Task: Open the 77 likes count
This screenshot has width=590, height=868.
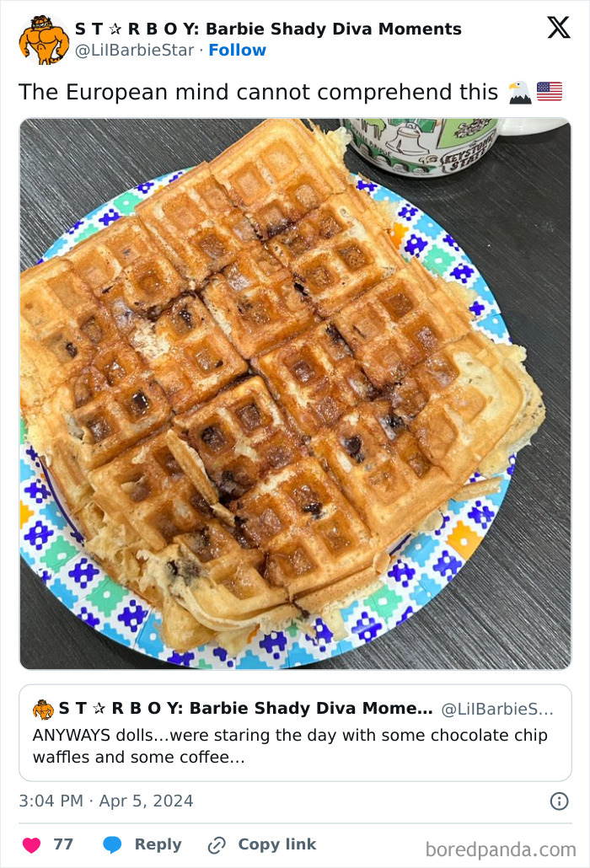Action: (63, 844)
